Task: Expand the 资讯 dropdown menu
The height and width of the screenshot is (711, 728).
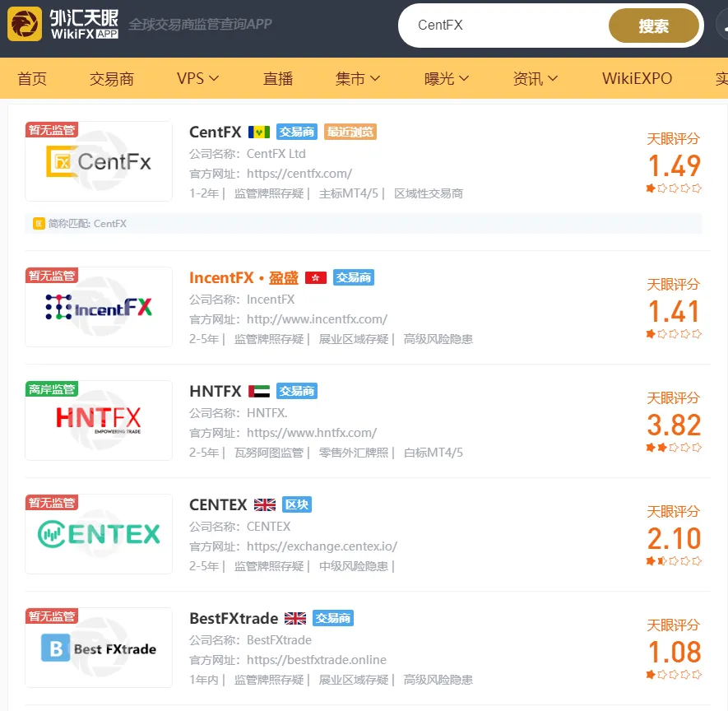Action: [535, 78]
